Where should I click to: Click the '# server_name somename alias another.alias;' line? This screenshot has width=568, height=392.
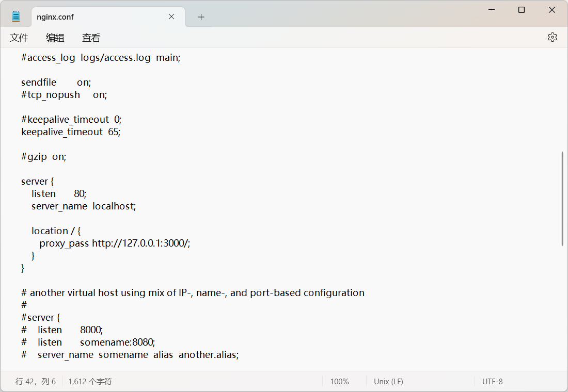pyautogui.click(x=130, y=355)
